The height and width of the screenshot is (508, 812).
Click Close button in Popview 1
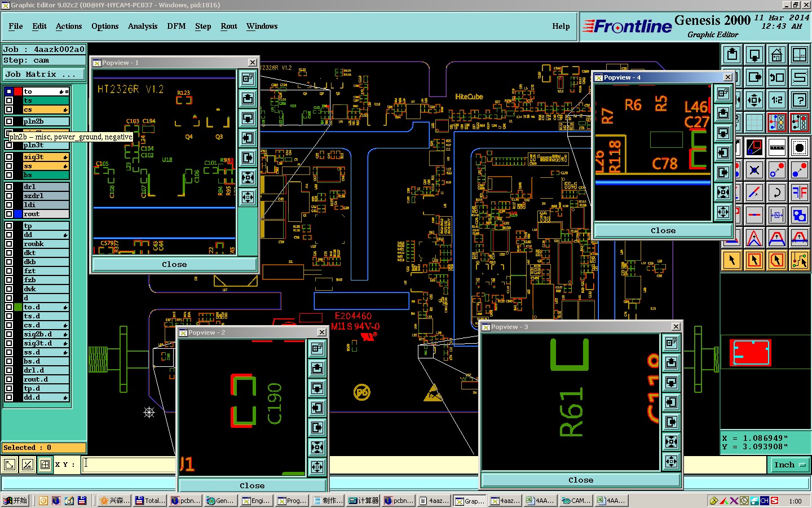174,264
